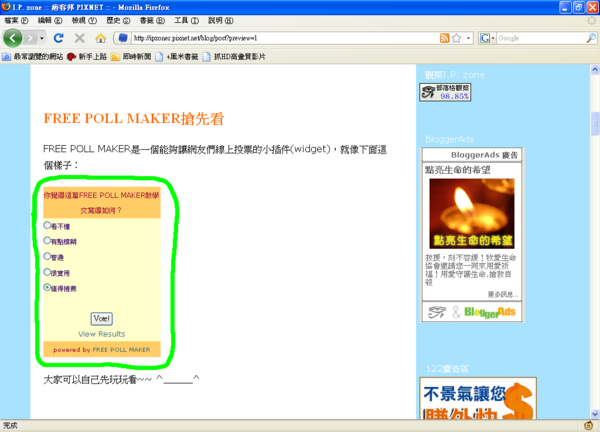This screenshot has width=600, height=432.
Task: Open the 點亮生命的希望 ad title
Action: pyautogui.click(x=458, y=170)
